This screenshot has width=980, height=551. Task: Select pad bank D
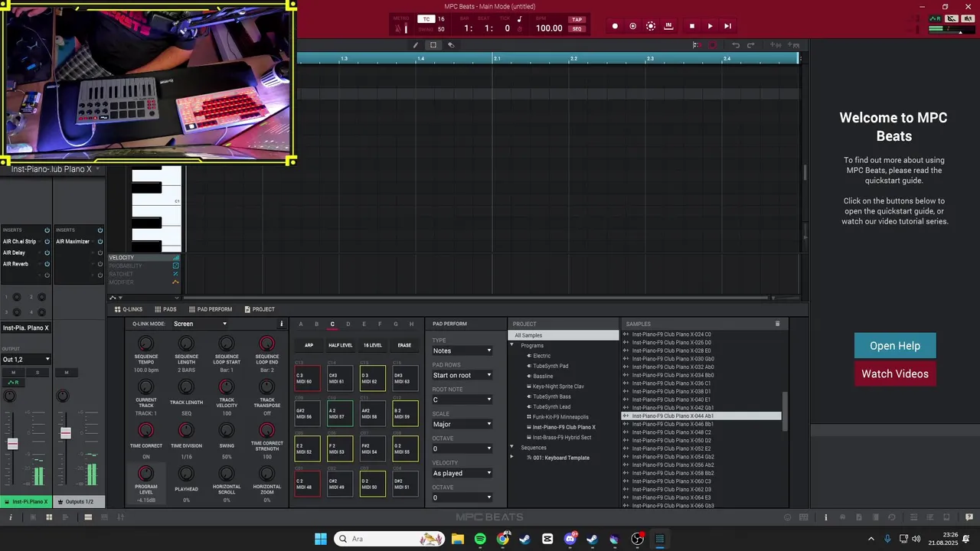(348, 324)
